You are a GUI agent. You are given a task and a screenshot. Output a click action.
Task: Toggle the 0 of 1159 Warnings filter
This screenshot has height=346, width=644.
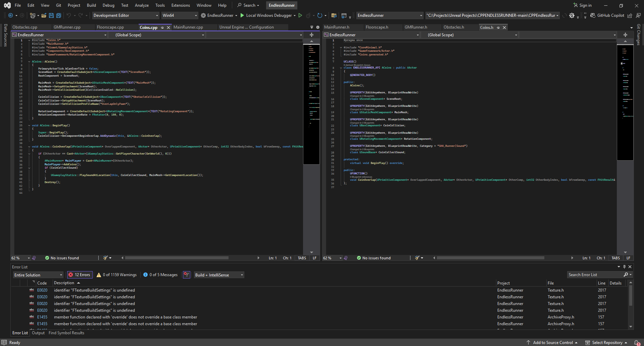click(x=117, y=275)
